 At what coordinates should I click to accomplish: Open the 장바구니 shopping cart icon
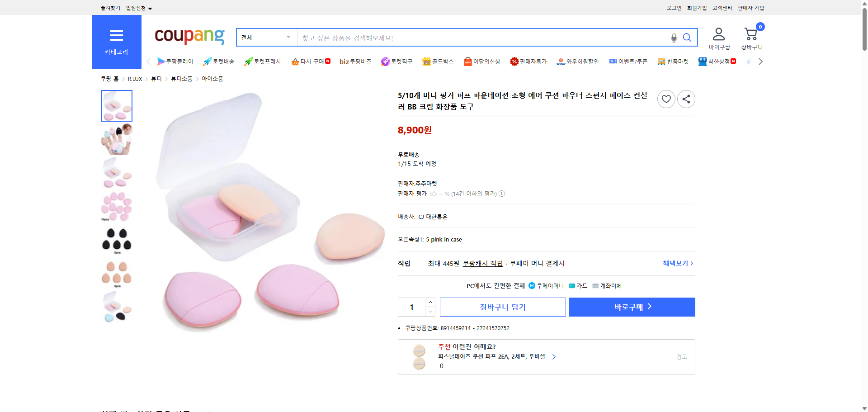[x=751, y=33]
